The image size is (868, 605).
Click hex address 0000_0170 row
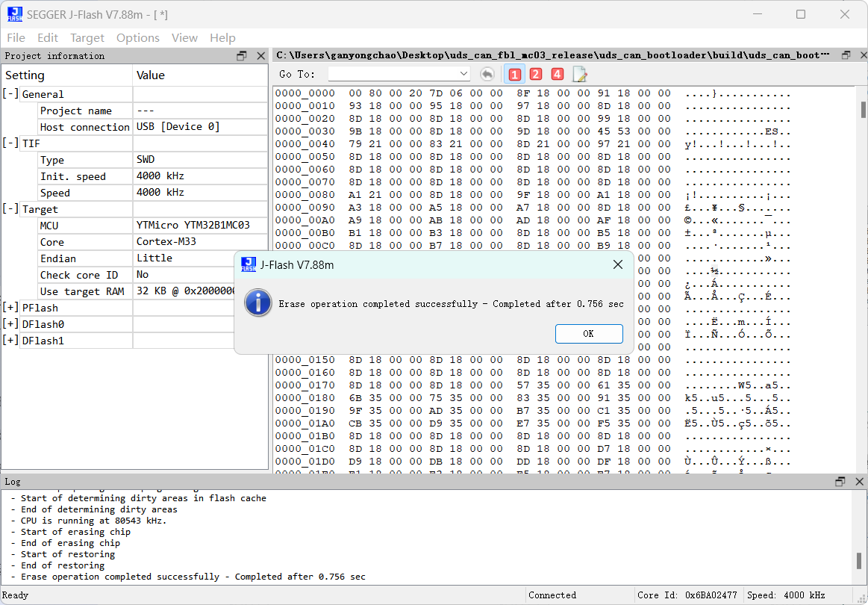pyautogui.click(x=305, y=385)
